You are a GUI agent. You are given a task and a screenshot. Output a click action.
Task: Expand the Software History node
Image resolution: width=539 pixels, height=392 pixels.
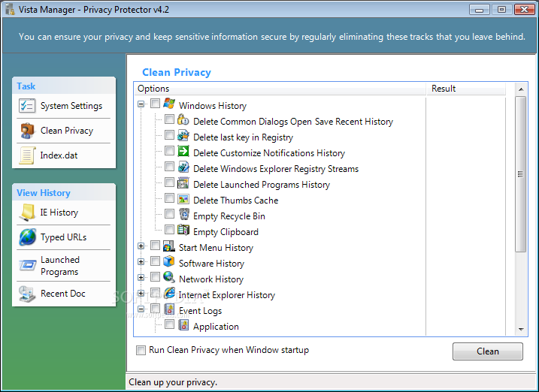[x=141, y=261]
